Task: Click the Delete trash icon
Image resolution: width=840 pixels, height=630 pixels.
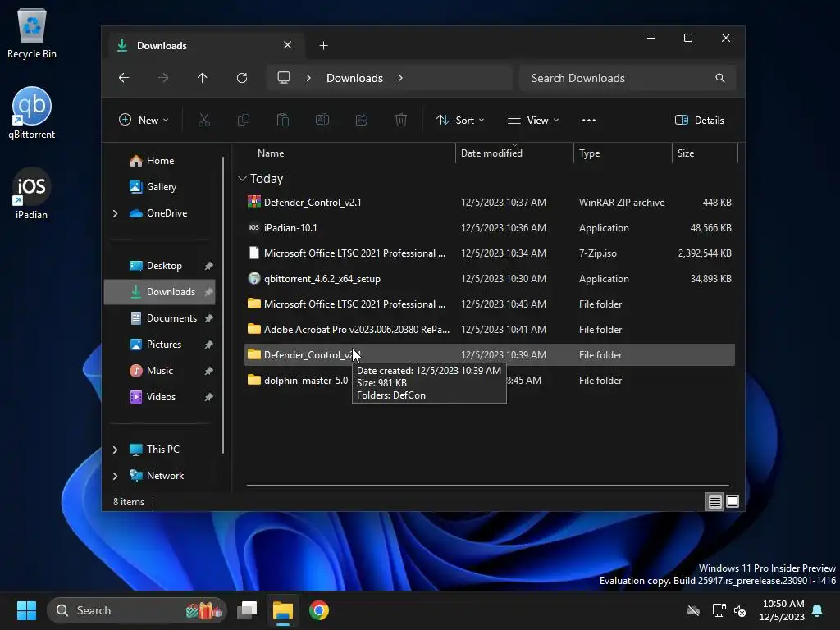Action: (x=400, y=120)
